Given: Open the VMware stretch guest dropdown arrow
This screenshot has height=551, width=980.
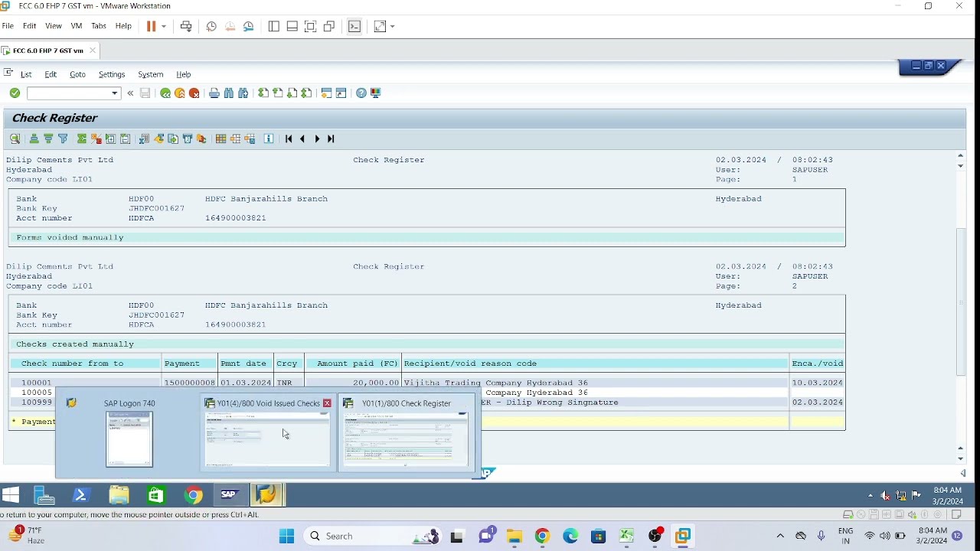Looking at the screenshot, I should point(393,27).
